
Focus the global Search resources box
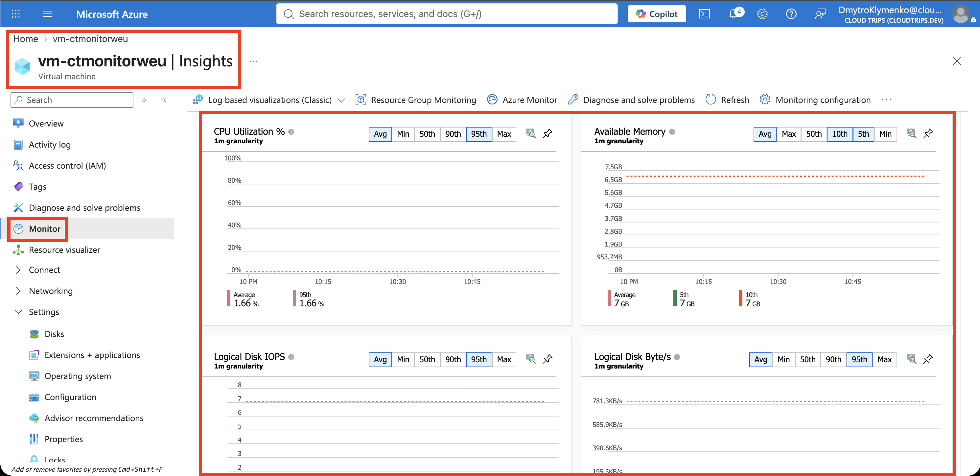pyautogui.click(x=447, y=14)
